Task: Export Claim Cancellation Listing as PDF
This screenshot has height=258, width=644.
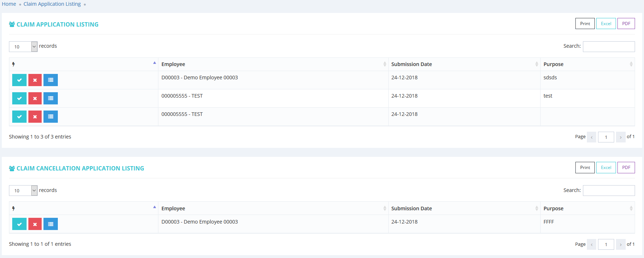Action: point(626,168)
